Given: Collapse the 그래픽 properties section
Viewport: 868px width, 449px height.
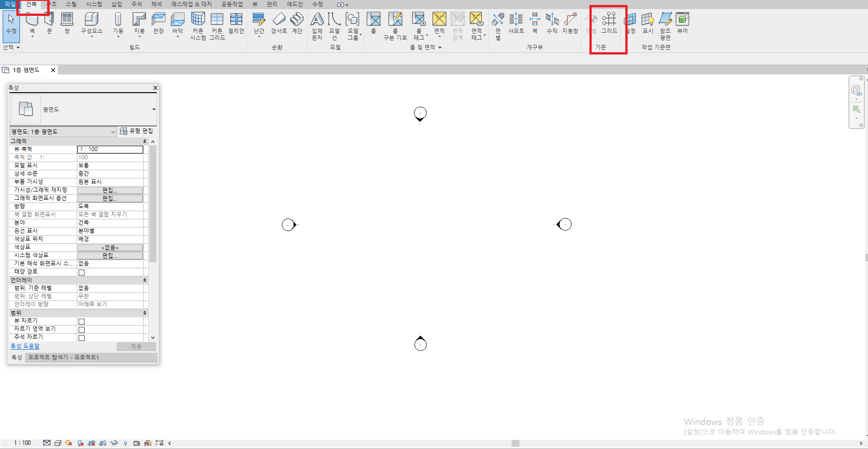Looking at the screenshot, I should 145,142.
